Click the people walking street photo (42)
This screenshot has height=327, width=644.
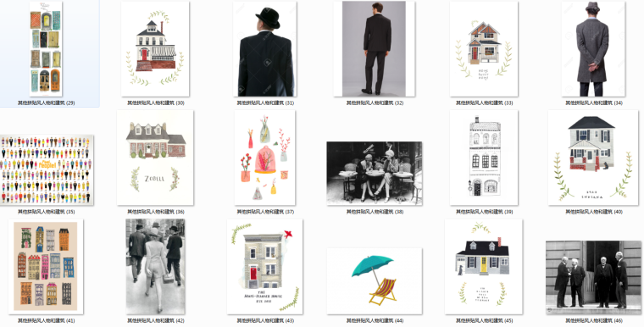(x=155, y=267)
